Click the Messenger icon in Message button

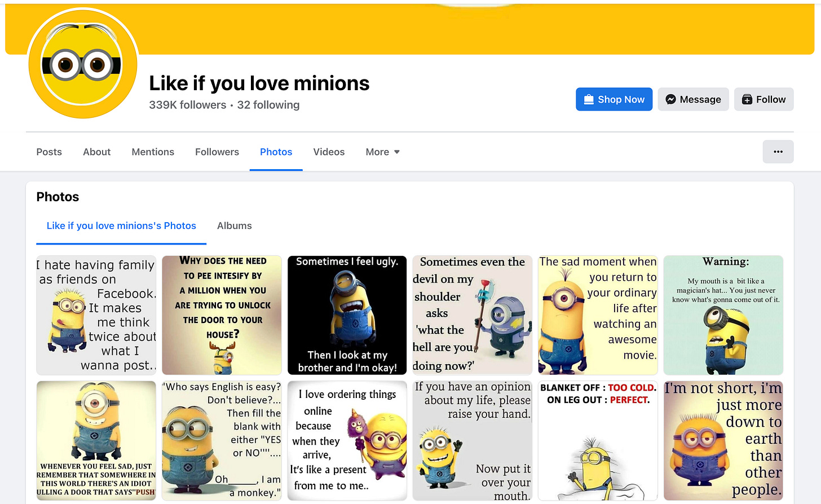[x=670, y=99]
